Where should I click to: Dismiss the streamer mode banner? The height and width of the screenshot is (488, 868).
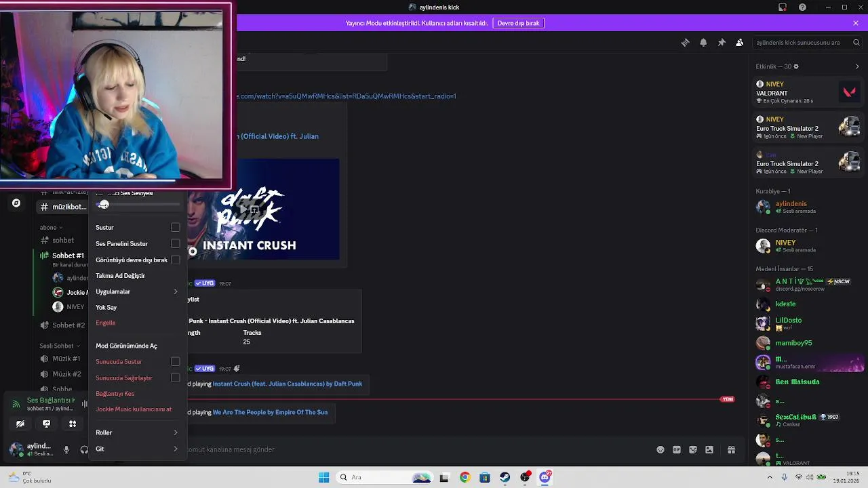[x=856, y=23]
